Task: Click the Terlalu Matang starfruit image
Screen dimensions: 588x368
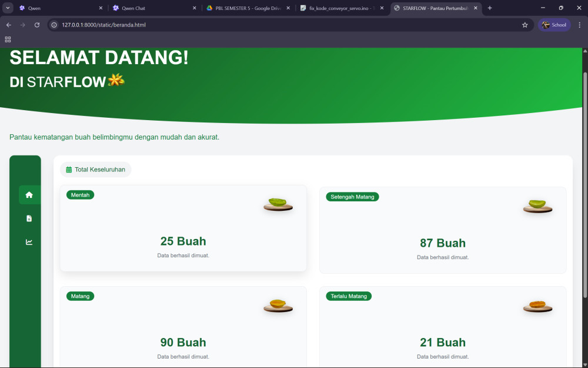Action: coord(537,306)
